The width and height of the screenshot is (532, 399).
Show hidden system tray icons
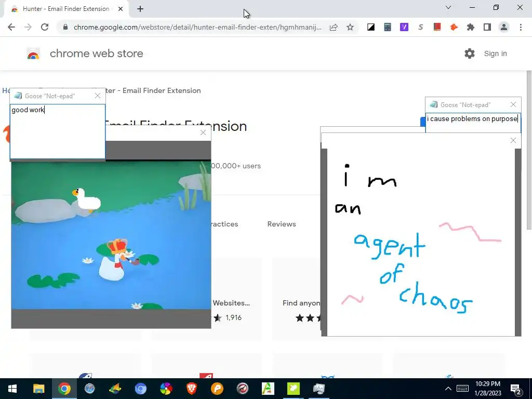point(448,389)
